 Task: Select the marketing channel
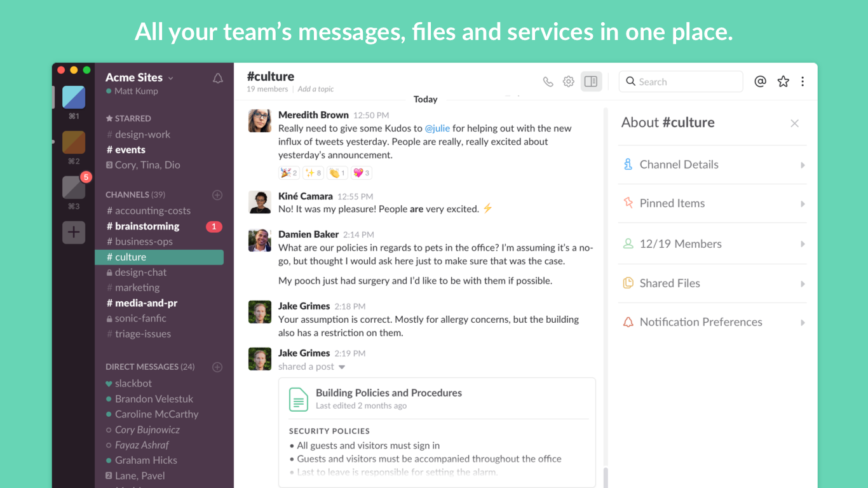133,287
